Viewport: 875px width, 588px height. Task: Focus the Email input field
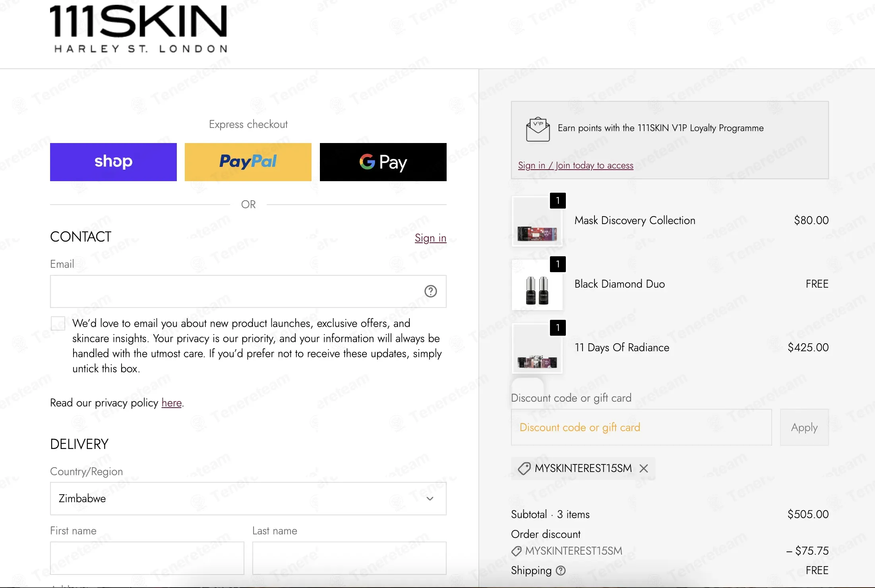coord(248,291)
